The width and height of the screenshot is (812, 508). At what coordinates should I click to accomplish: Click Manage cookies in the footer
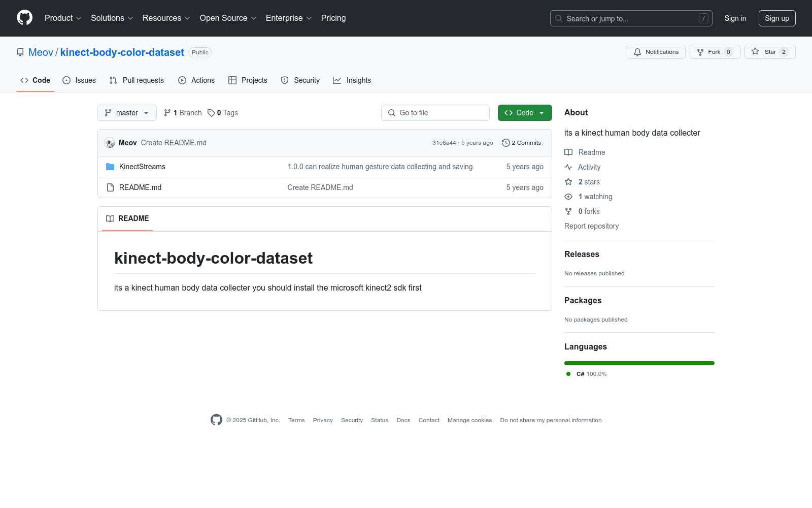pyautogui.click(x=469, y=420)
